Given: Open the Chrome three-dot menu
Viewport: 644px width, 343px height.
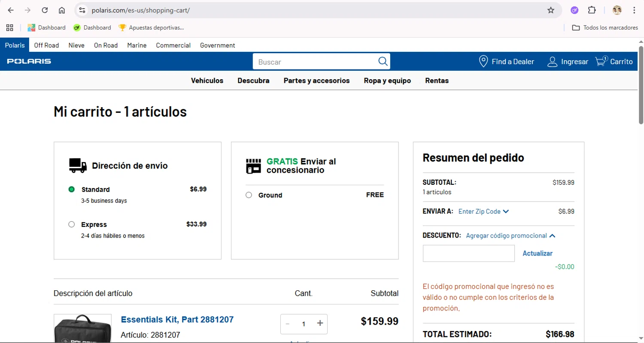Looking at the screenshot, I should [x=634, y=10].
